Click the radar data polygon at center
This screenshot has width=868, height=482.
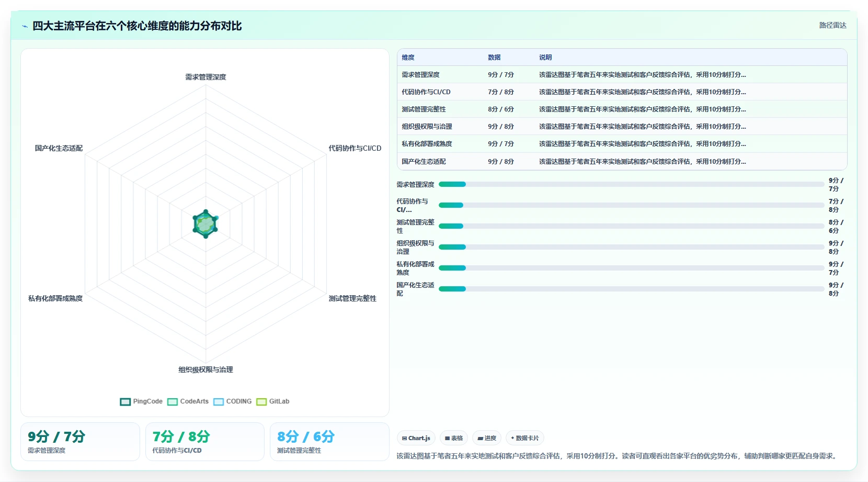click(x=205, y=224)
